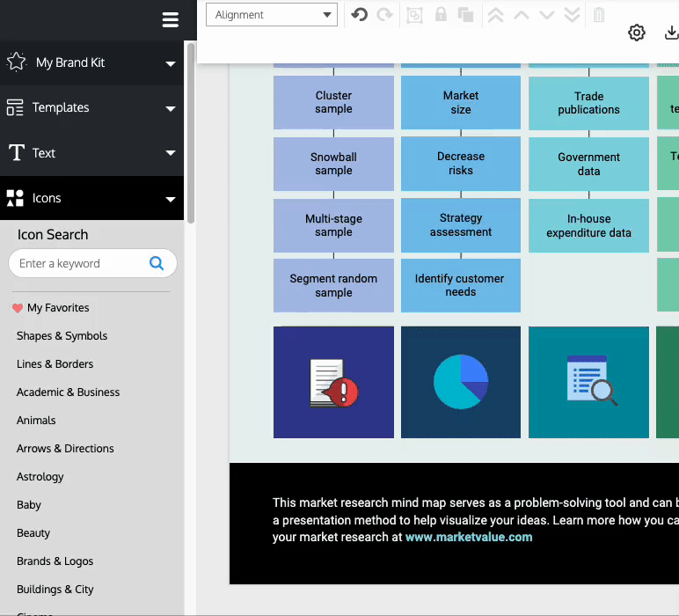
Task: Click the duplicate/copy icon
Action: click(466, 15)
